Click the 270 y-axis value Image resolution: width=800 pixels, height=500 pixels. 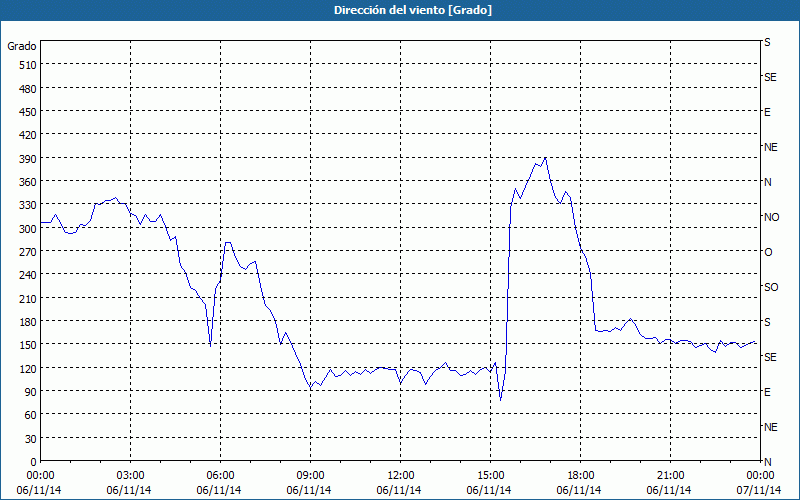(29, 252)
